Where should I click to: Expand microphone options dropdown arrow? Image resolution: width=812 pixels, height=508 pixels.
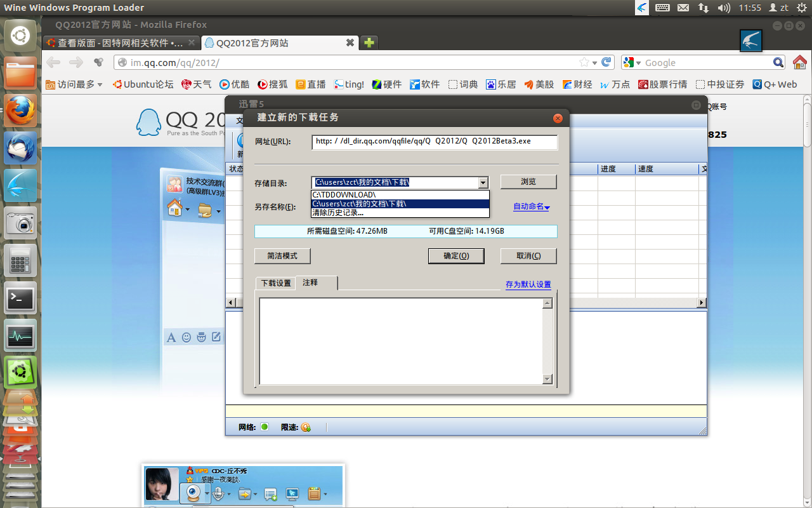pyautogui.click(x=230, y=494)
